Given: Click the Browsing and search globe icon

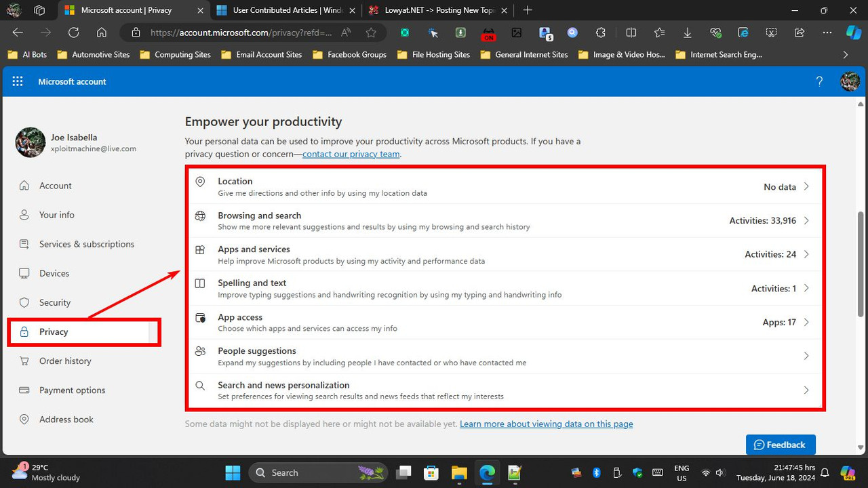Looking at the screenshot, I should point(200,216).
